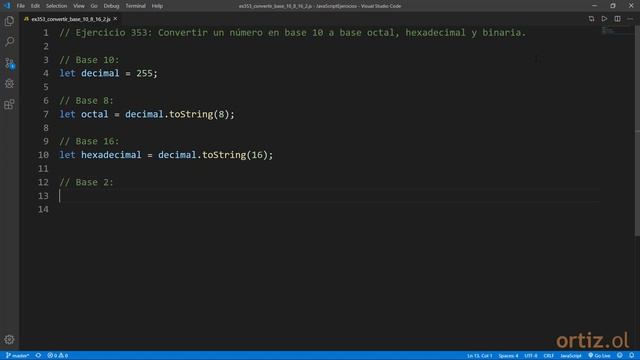Open the Debug view in activity bar
The image size is (640, 360).
9,84
